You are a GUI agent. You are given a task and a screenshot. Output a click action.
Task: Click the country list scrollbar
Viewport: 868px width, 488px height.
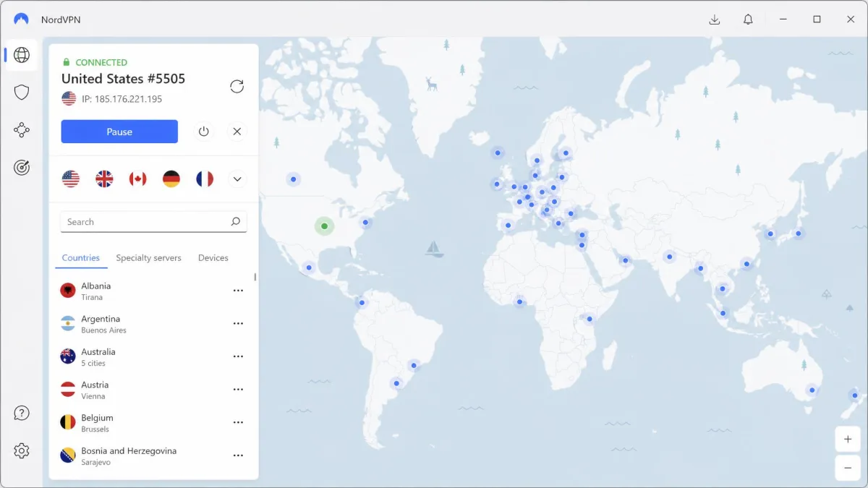(x=255, y=277)
